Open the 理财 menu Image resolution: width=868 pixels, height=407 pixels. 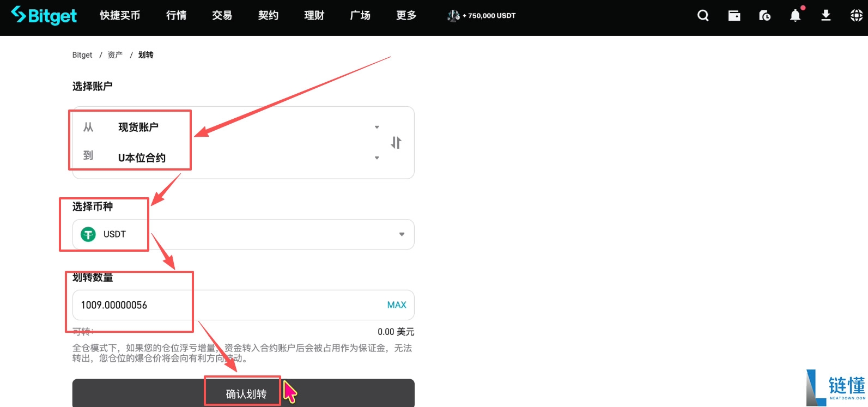click(x=314, y=15)
